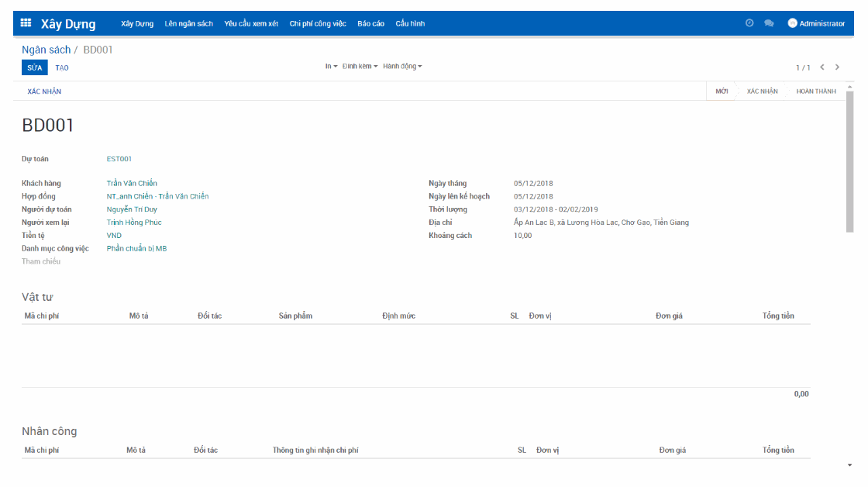Go to the next record arrow
Screen dimensions: 868x487
tap(836, 67)
